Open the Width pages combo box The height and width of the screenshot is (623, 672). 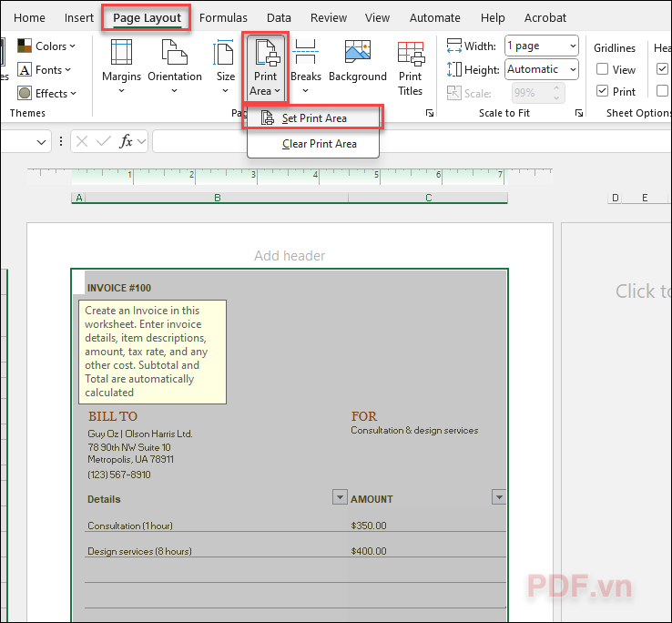pos(542,46)
